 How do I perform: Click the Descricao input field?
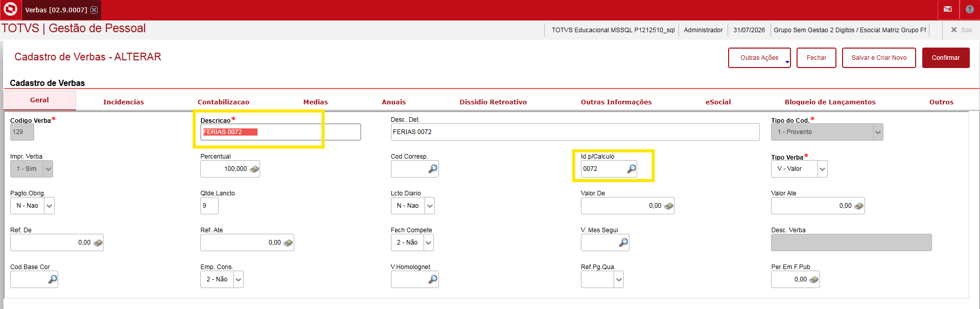pyautogui.click(x=281, y=132)
